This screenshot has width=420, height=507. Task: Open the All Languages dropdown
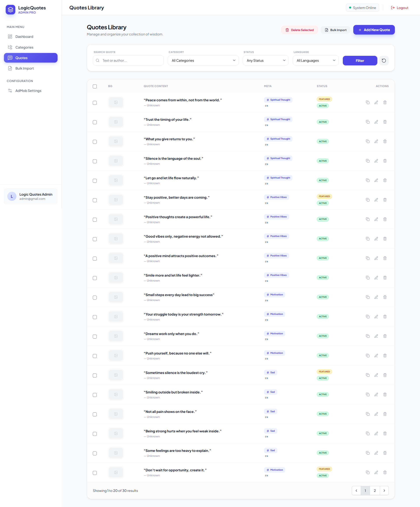pos(315,61)
